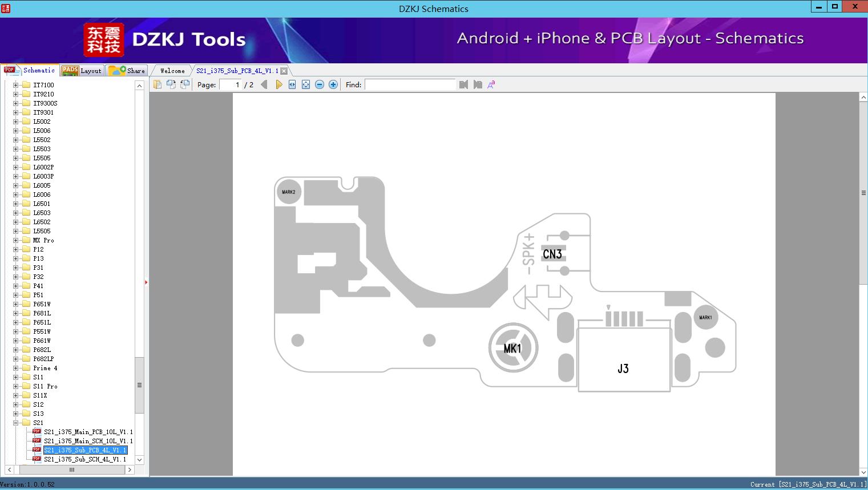
Task: Click find previous binoculars icon
Action: click(463, 84)
